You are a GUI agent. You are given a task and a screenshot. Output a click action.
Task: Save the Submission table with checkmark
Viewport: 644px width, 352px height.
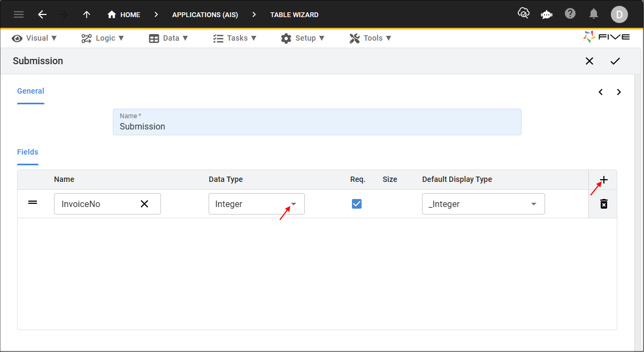tap(615, 61)
